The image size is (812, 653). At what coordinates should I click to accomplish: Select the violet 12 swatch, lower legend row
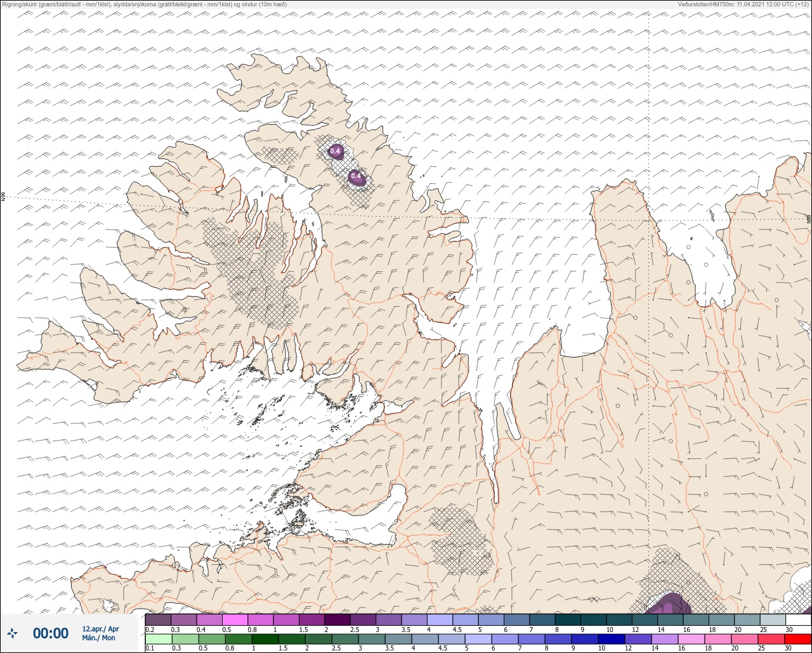(638, 639)
